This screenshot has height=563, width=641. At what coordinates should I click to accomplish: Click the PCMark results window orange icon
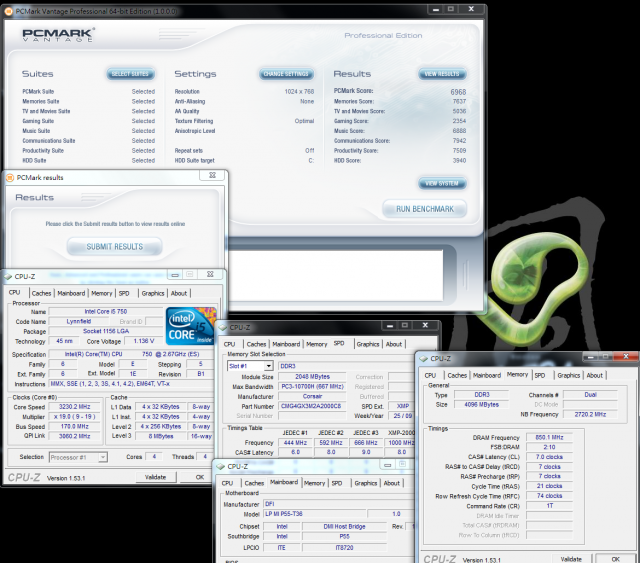(10, 177)
